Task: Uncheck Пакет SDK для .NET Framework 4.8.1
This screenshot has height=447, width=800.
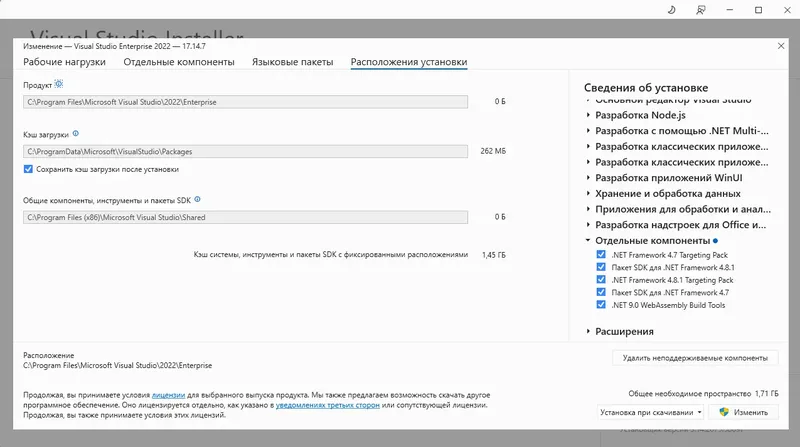Action: point(601,267)
